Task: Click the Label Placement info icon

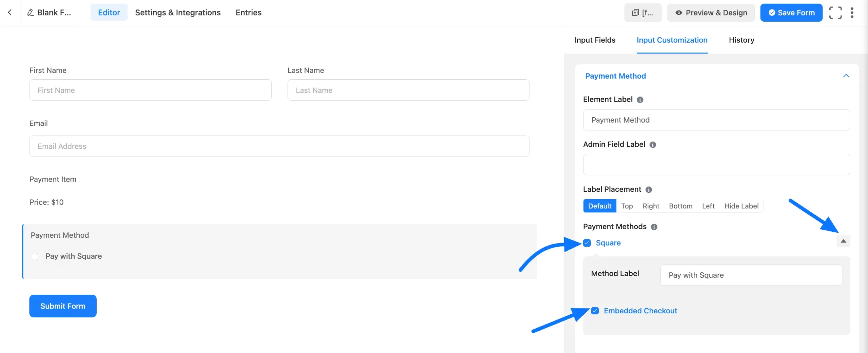Action: coord(649,190)
